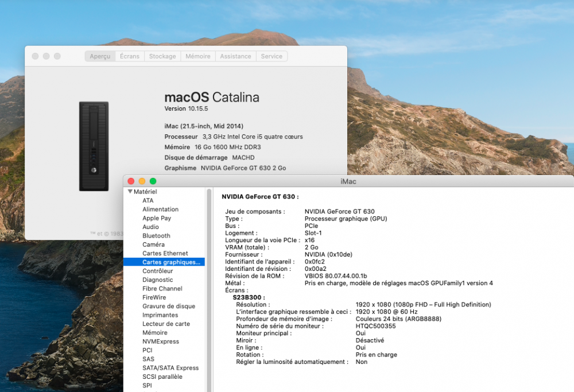Click the NVIDIA (0x10de) vendor value
This screenshot has width=574, height=392.
[x=328, y=254]
